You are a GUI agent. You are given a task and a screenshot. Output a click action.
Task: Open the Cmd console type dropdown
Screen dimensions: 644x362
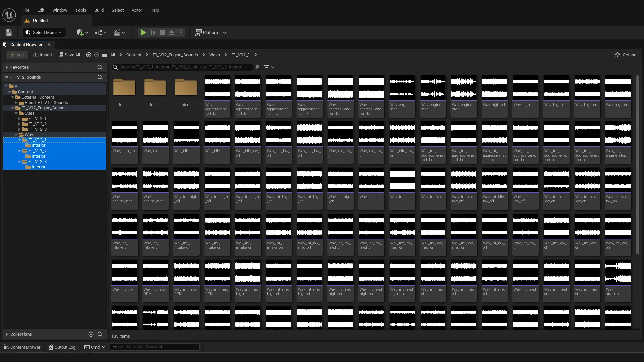click(95, 347)
